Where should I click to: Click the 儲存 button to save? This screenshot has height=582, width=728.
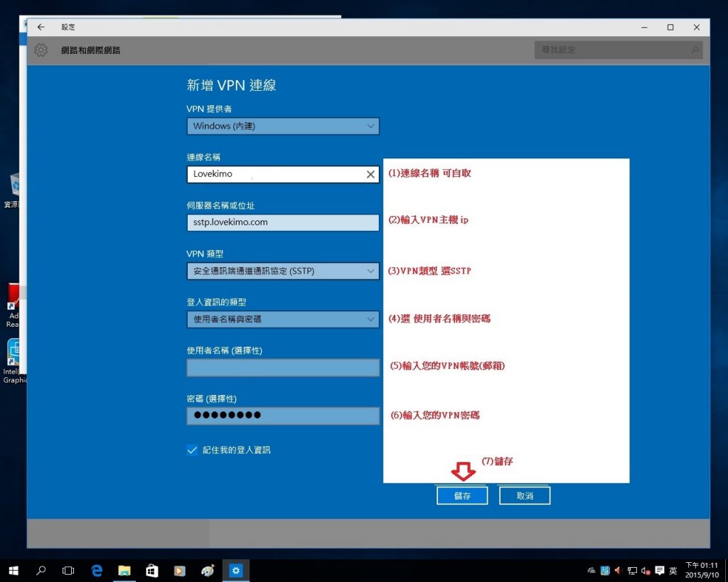point(461,495)
